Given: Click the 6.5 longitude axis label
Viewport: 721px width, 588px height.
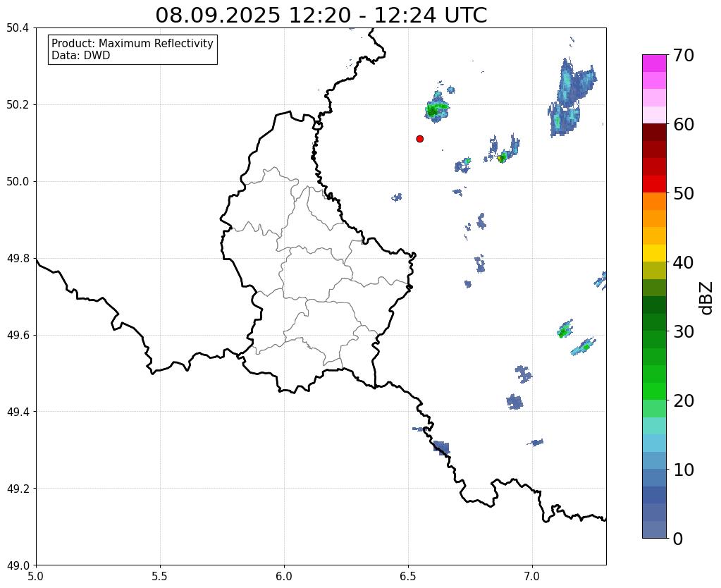Looking at the screenshot, I should click(408, 576).
